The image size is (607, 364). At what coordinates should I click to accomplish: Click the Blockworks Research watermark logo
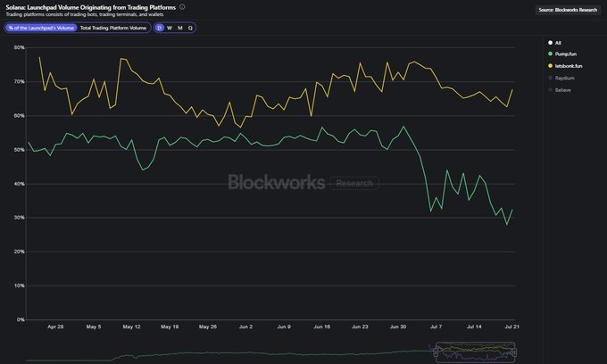pos(303,183)
